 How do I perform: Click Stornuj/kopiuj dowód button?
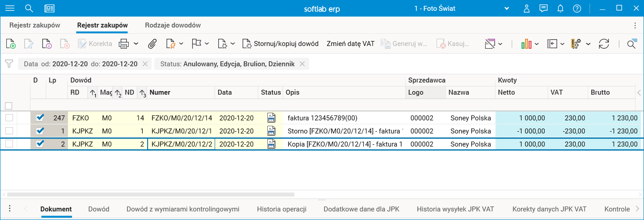coord(280,44)
